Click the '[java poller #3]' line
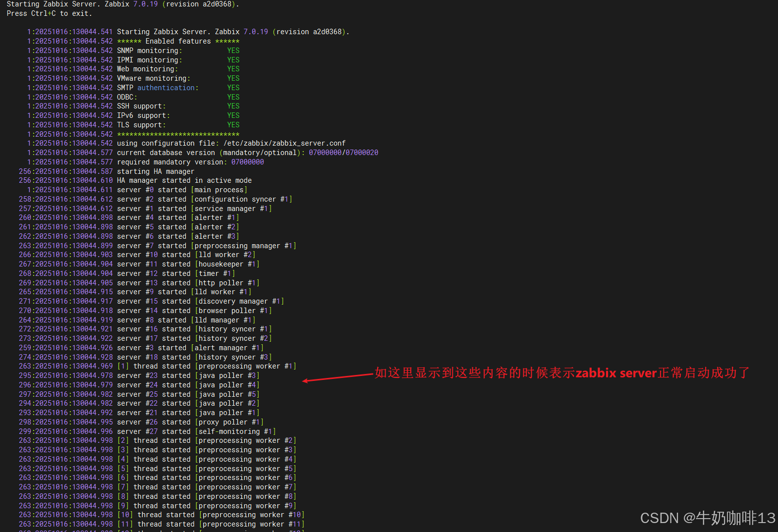The image size is (778, 532). [139, 375]
